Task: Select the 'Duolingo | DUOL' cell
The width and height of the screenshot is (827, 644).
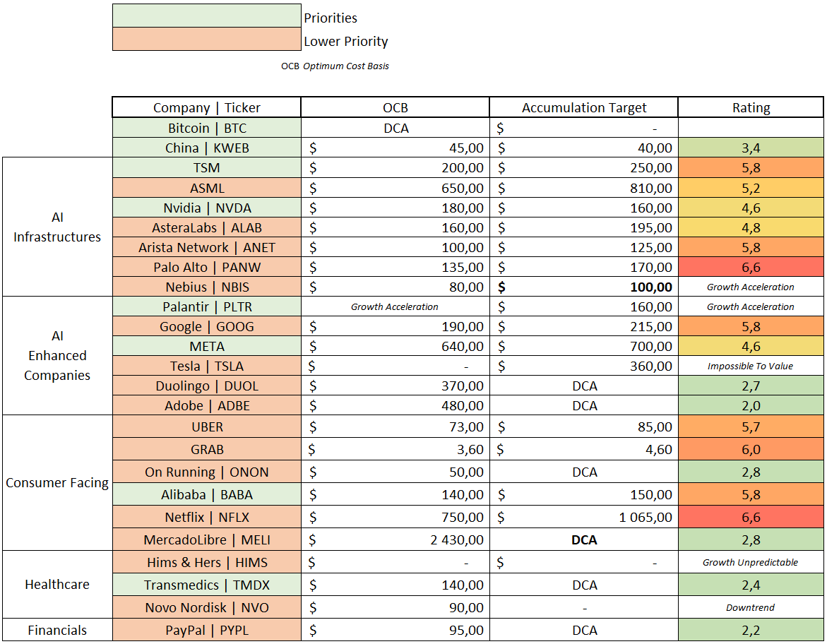Action: [x=207, y=386]
